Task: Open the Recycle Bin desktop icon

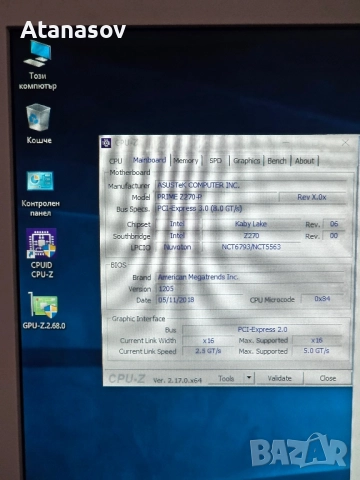Action: pos(39,124)
